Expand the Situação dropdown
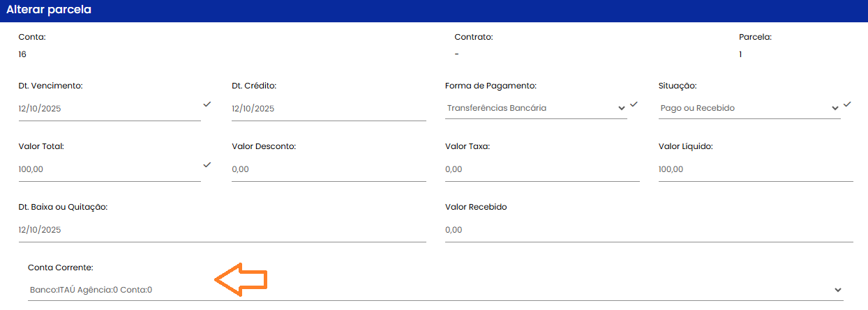The width and height of the screenshot is (868, 310). click(749, 108)
